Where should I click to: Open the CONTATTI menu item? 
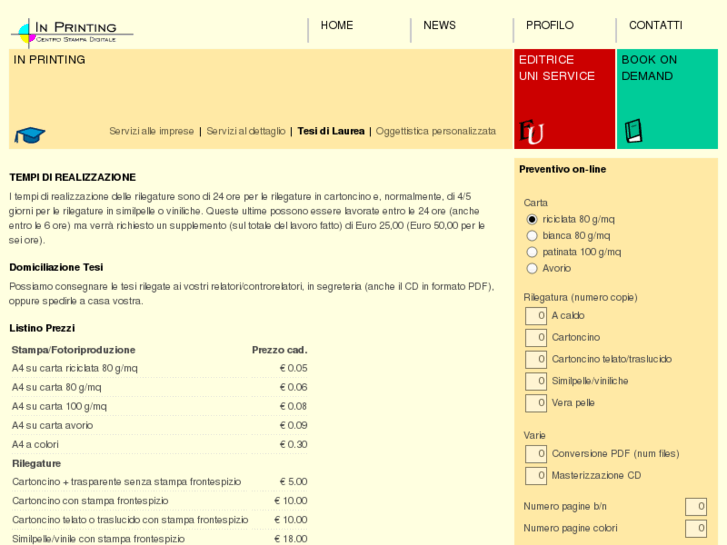click(656, 25)
